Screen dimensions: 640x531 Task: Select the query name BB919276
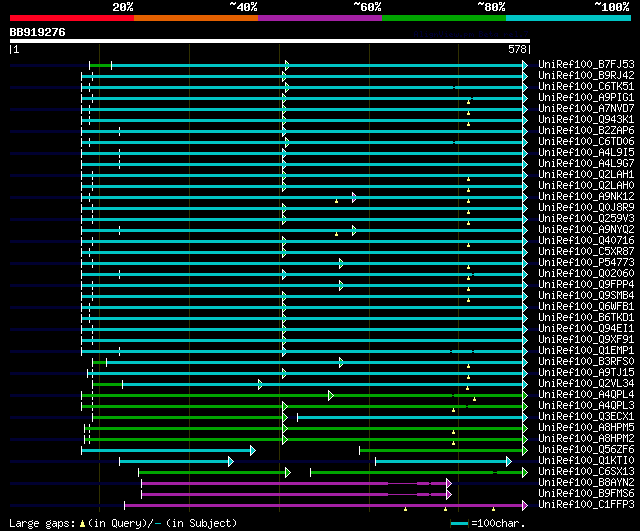38,32
